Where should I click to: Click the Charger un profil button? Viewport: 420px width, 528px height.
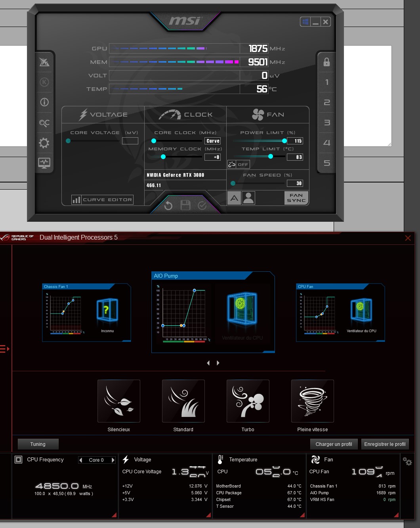tap(334, 444)
